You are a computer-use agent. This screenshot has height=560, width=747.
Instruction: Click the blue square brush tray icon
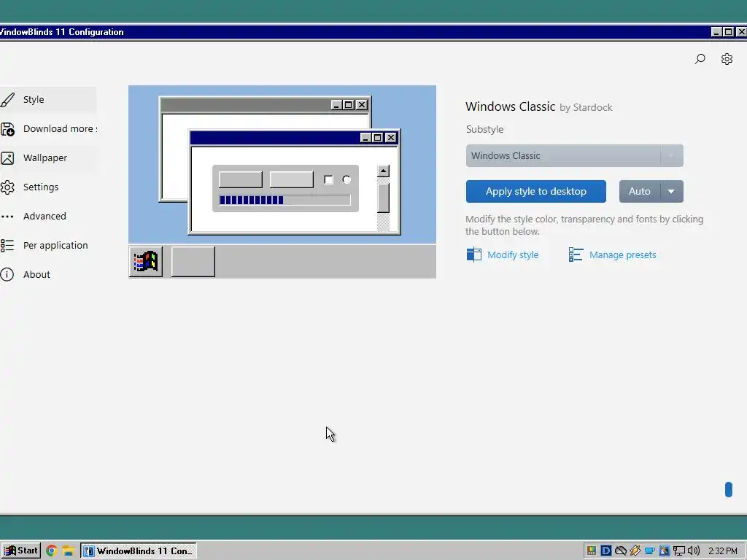click(x=664, y=551)
